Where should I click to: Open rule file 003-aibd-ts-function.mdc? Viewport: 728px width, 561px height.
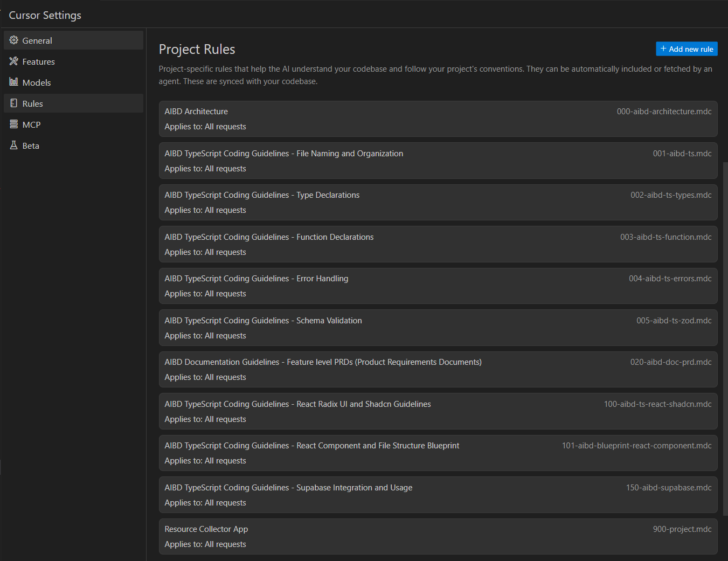coord(665,237)
